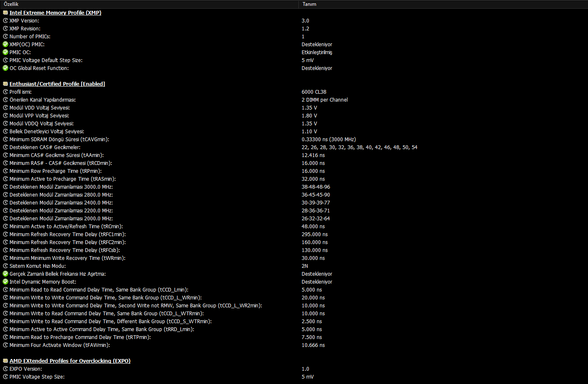This screenshot has height=384, width=588.
Task: Click the value 0.33300 ns (3000 MHz)
Action: pyautogui.click(x=329, y=140)
